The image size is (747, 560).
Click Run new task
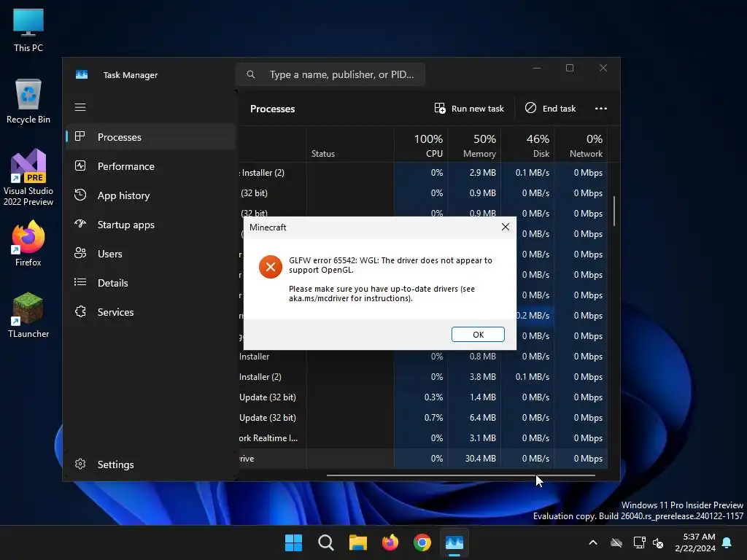(469, 109)
